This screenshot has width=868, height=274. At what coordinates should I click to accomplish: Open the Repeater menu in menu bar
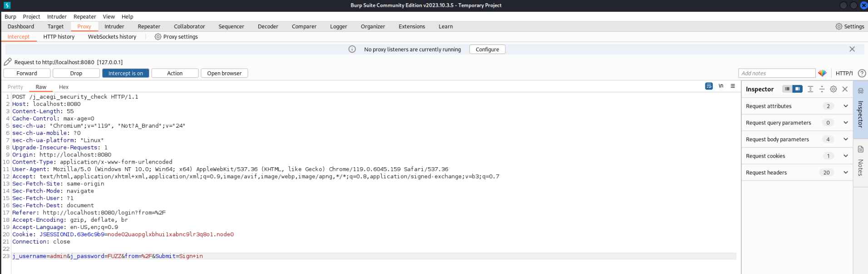coord(85,16)
